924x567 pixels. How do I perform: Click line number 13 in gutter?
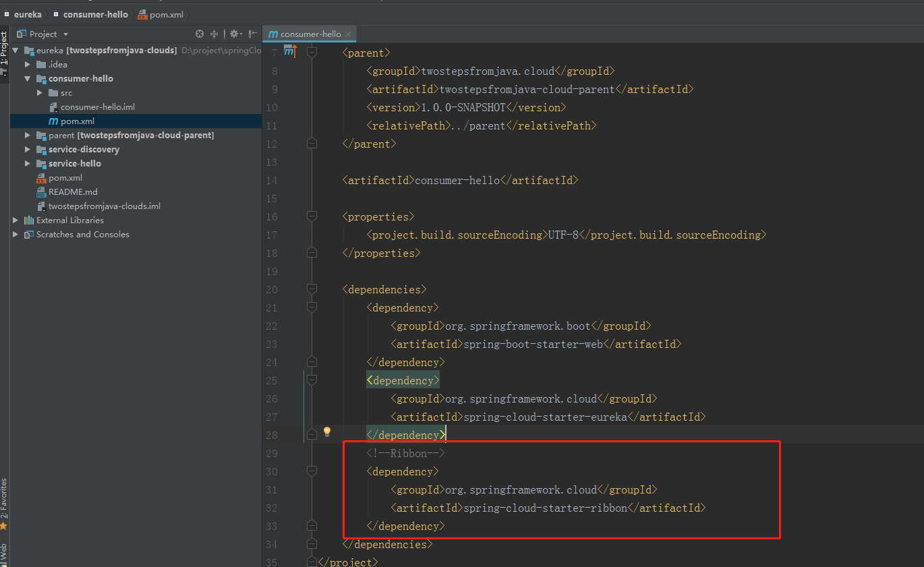click(272, 162)
